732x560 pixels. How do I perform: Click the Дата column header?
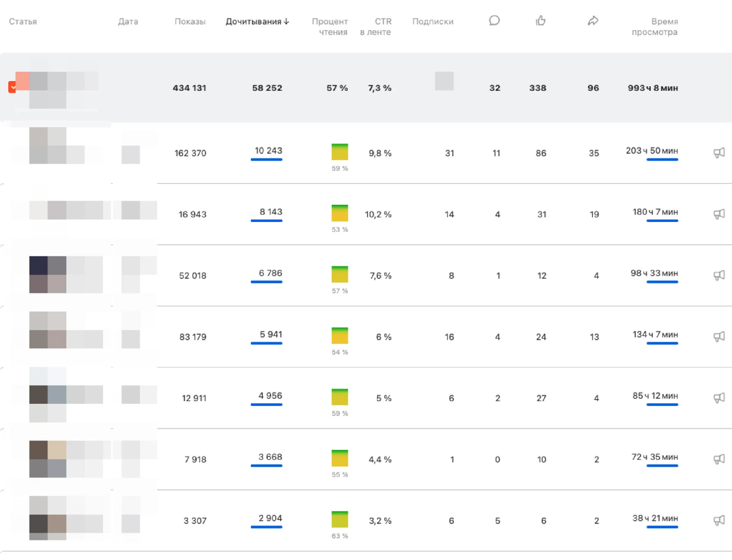point(128,22)
